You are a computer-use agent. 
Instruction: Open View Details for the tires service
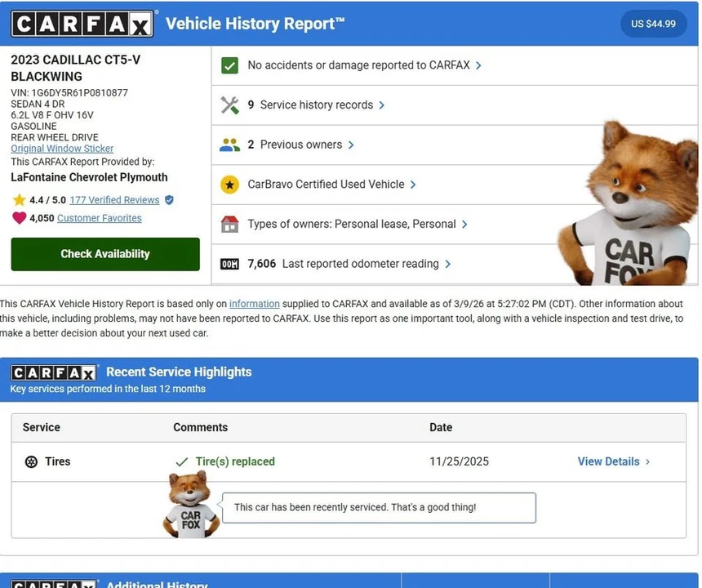click(608, 461)
